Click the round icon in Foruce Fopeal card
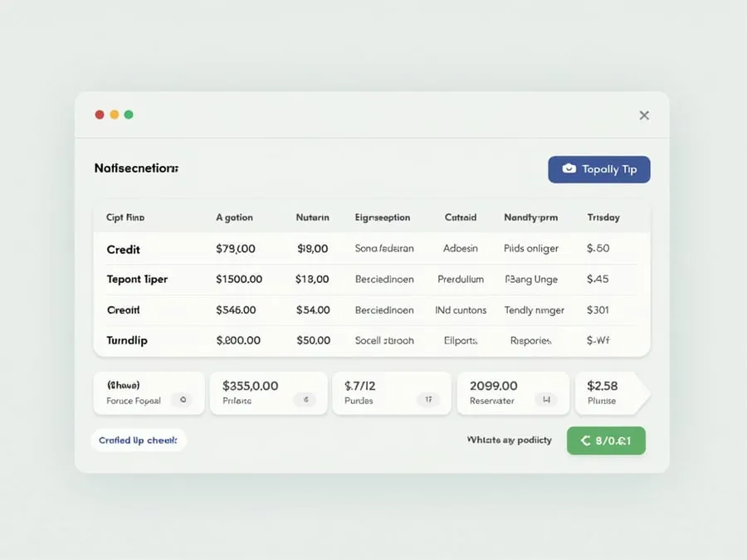The height and width of the screenshot is (560, 747). click(183, 400)
